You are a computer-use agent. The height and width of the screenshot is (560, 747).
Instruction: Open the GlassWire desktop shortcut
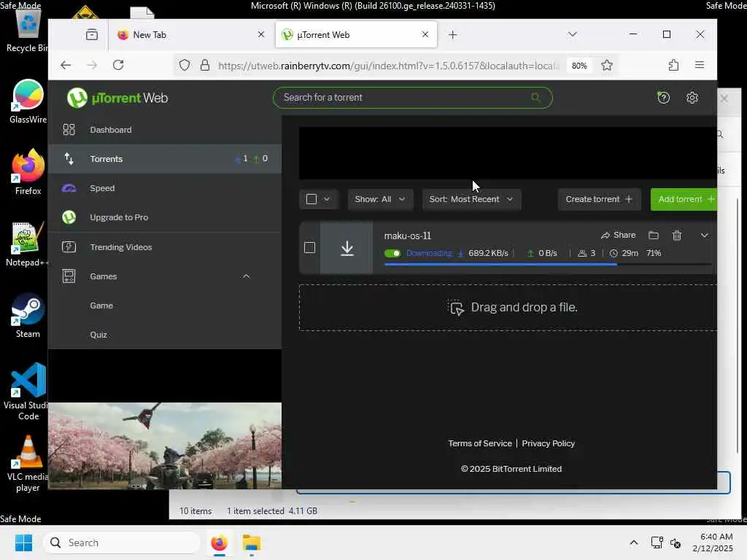tap(28, 101)
